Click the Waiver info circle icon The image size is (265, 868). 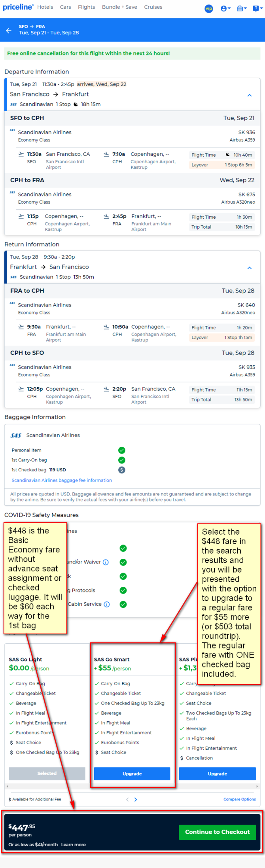(x=106, y=562)
